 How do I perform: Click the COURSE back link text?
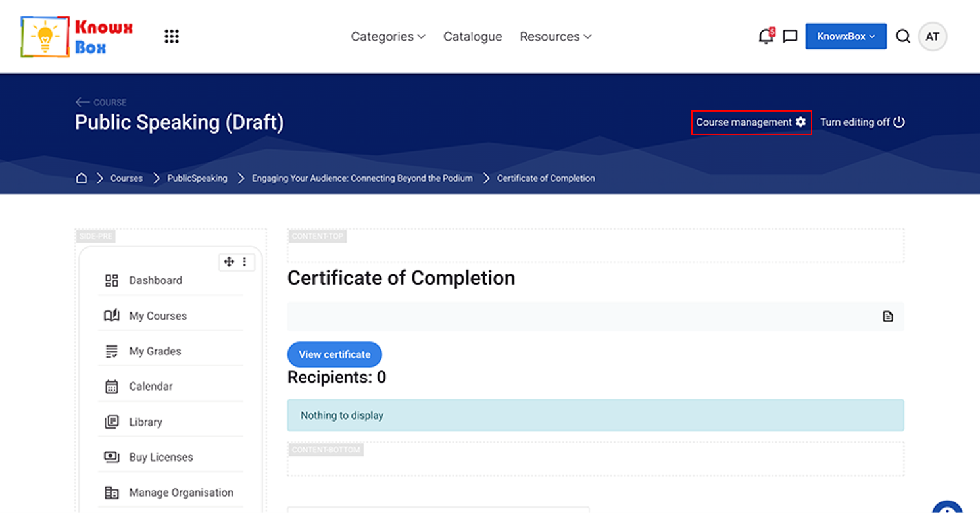pyautogui.click(x=110, y=103)
